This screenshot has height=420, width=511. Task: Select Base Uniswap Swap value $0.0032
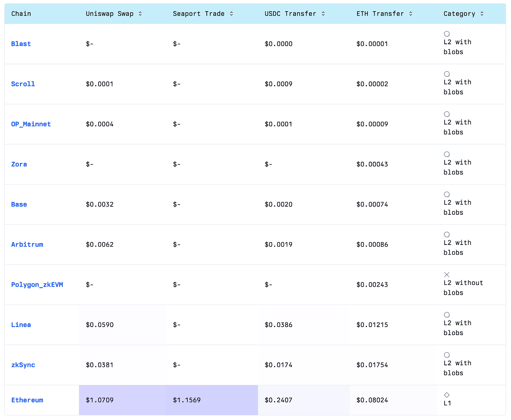[x=100, y=204]
